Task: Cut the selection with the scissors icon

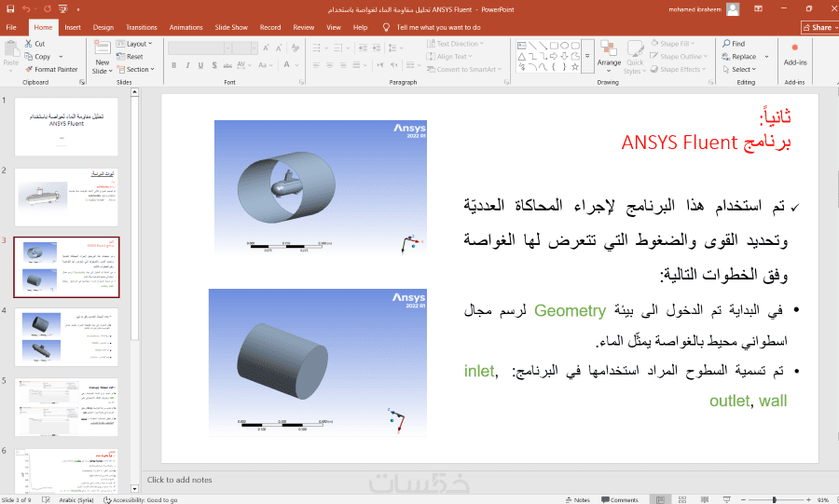Action: (x=28, y=44)
